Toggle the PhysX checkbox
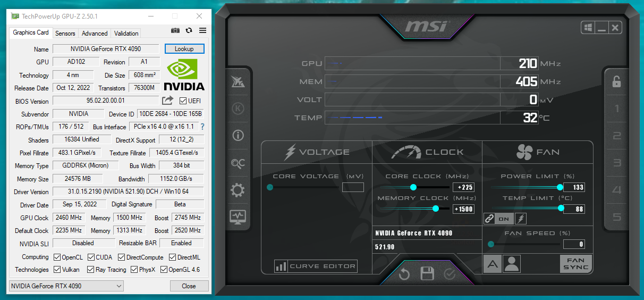Image resolution: width=644 pixels, height=300 pixels. pyautogui.click(x=134, y=270)
